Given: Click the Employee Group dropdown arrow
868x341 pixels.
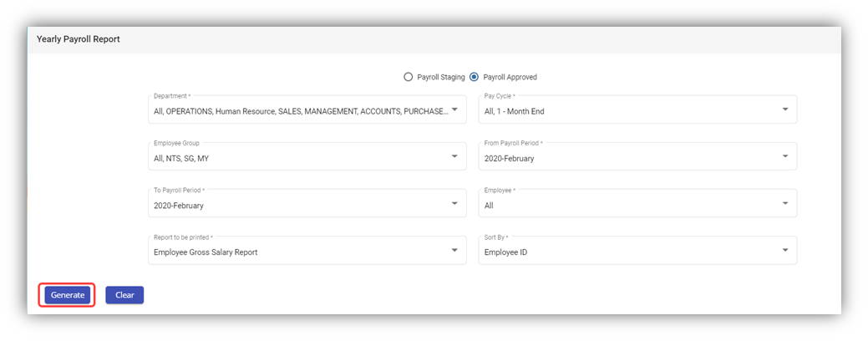Looking at the screenshot, I should (x=454, y=156).
